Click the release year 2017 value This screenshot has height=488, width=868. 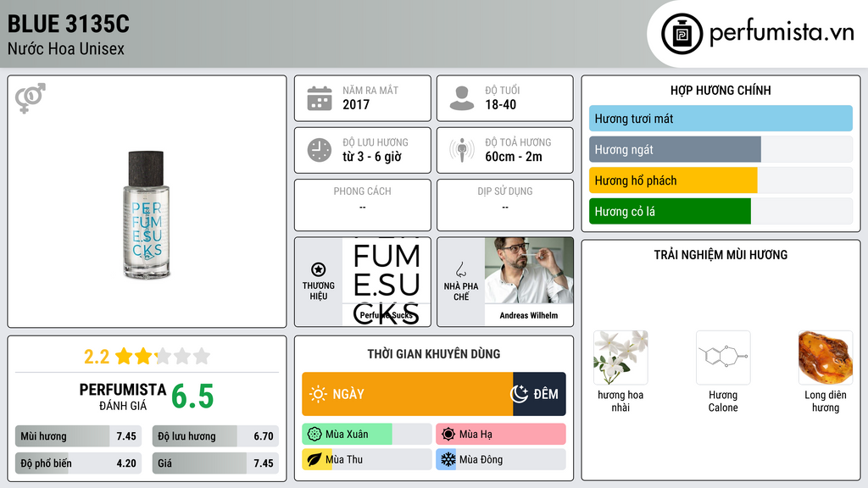356,104
